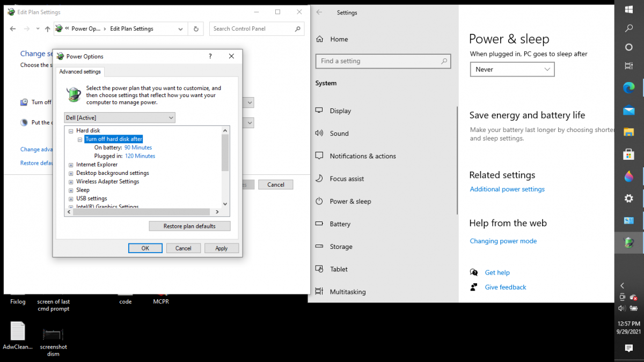The width and height of the screenshot is (644, 362).
Task: Launch Microsoft Edge from the taskbar
Action: 628,87
